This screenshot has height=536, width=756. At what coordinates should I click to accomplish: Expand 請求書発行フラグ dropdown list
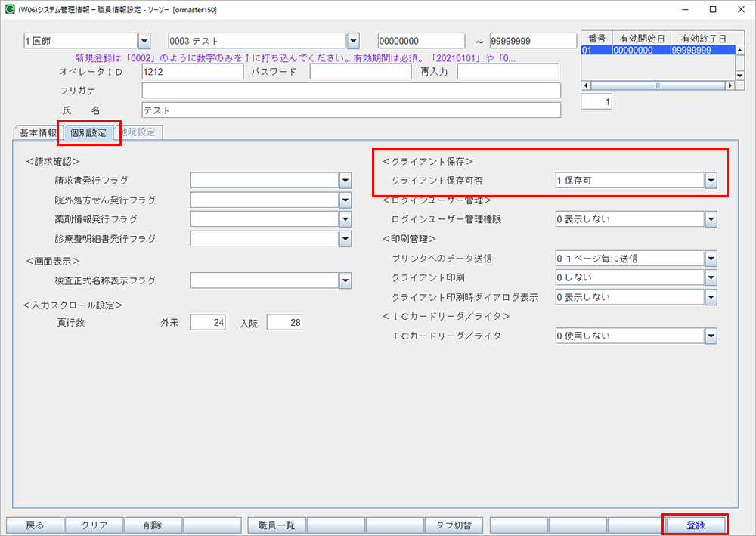click(x=345, y=180)
